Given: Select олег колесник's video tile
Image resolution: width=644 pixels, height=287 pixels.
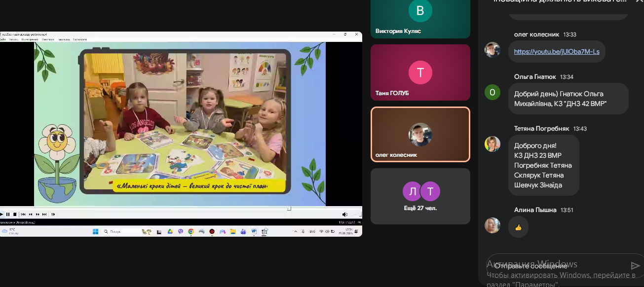Looking at the screenshot, I should [x=420, y=134].
